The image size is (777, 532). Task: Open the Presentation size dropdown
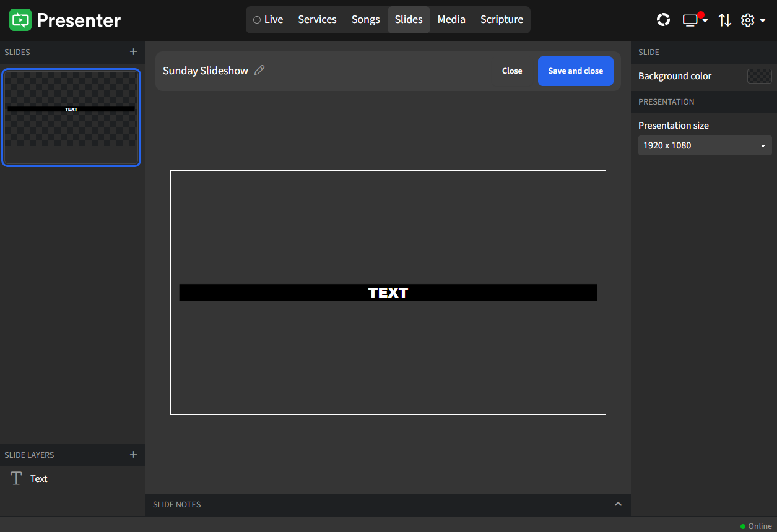(705, 145)
